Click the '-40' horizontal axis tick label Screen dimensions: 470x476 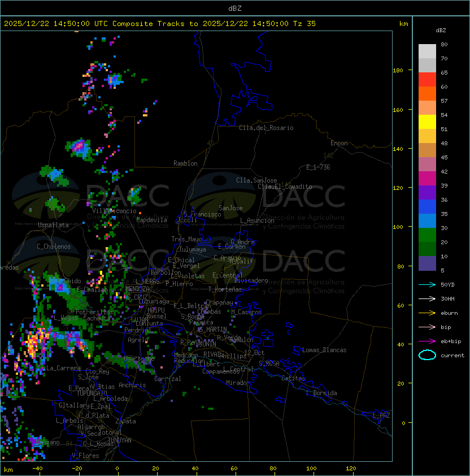point(38,469)
